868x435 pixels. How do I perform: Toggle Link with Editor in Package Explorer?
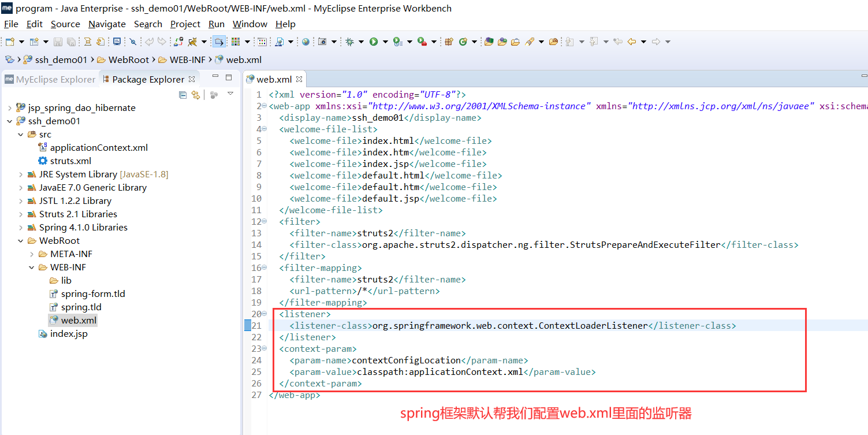196,95
